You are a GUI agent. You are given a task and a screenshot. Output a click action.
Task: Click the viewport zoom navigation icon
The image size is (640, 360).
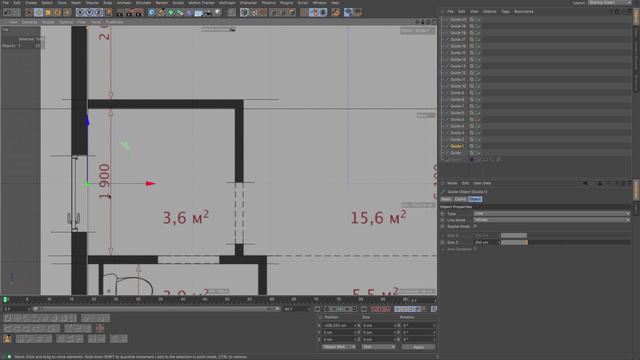coord(423,22)
